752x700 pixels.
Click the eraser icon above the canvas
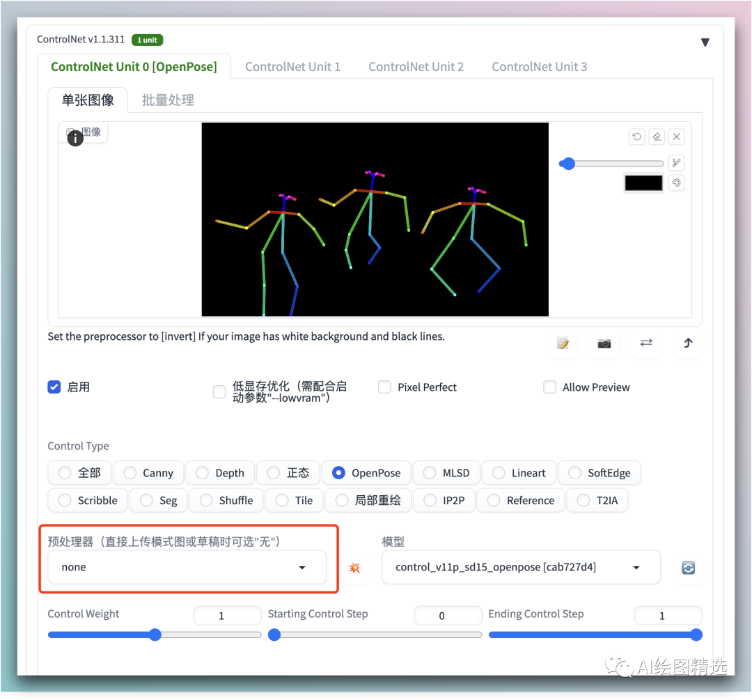coord(657,137)
